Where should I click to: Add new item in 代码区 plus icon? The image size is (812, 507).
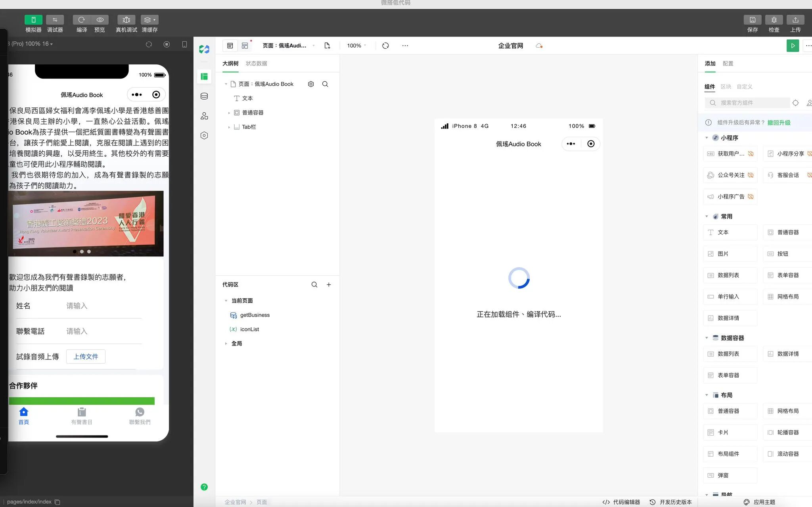coord(329,284)
